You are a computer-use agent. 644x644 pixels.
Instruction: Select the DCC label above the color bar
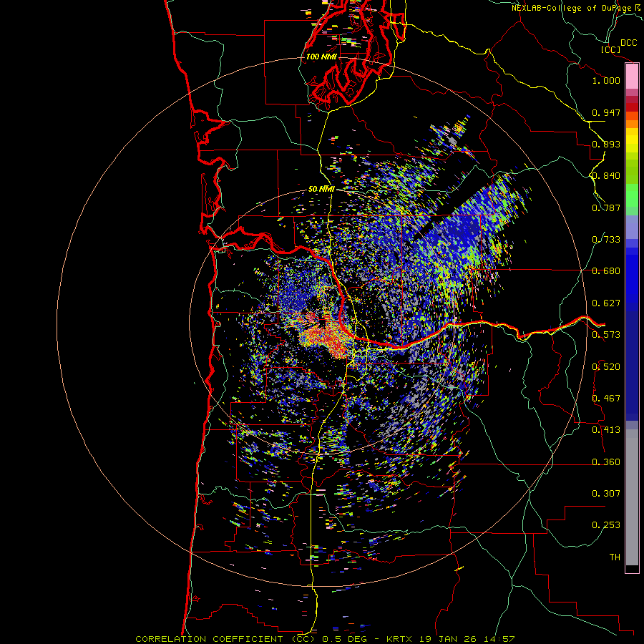[x=628, y=43]
